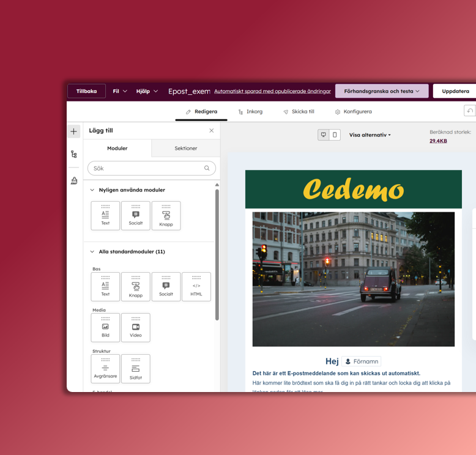Click the plus add-module sidebar icon
The height and width of the screenshot is (455, 476).
[74, 131]
